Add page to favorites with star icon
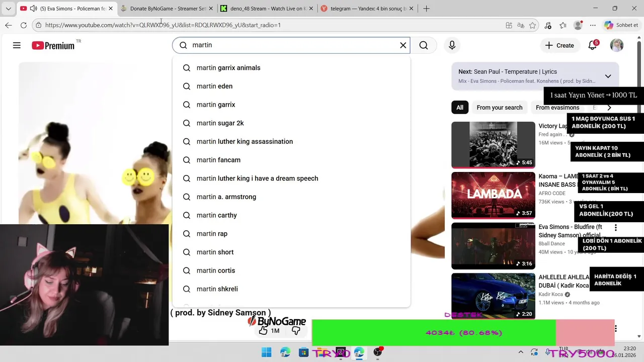This screenshot has height=362, width=644. [532, 25]
